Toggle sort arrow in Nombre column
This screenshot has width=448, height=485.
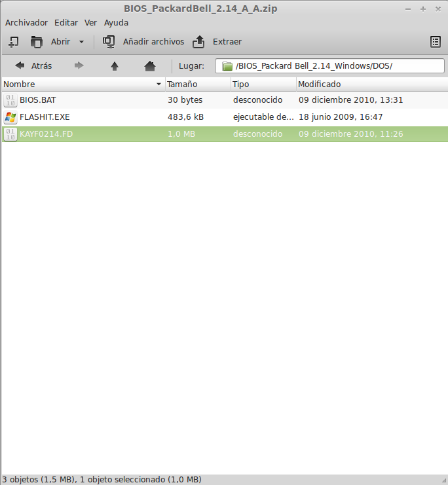[159, 84]
